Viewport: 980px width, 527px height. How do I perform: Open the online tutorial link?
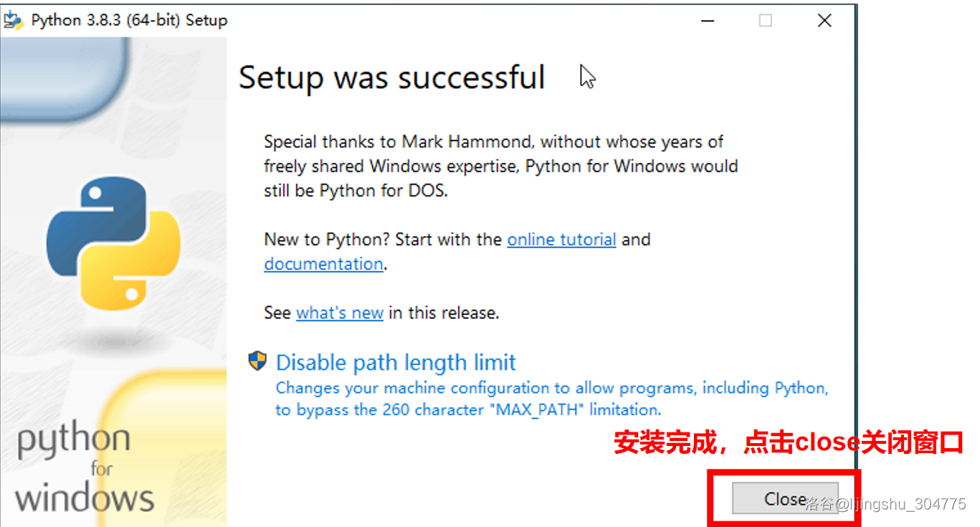tap(561, 239)
